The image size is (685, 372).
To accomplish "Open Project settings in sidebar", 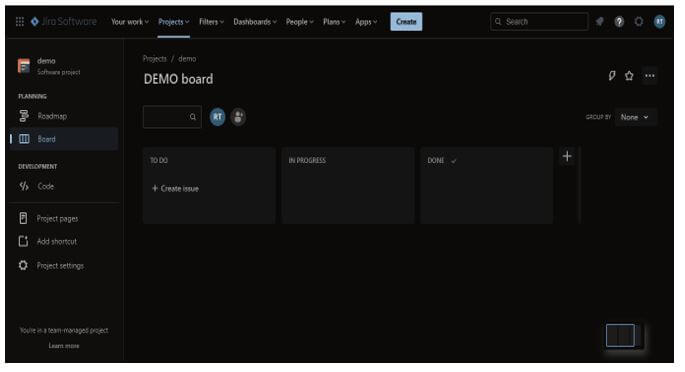I will (x=64, y=265).
